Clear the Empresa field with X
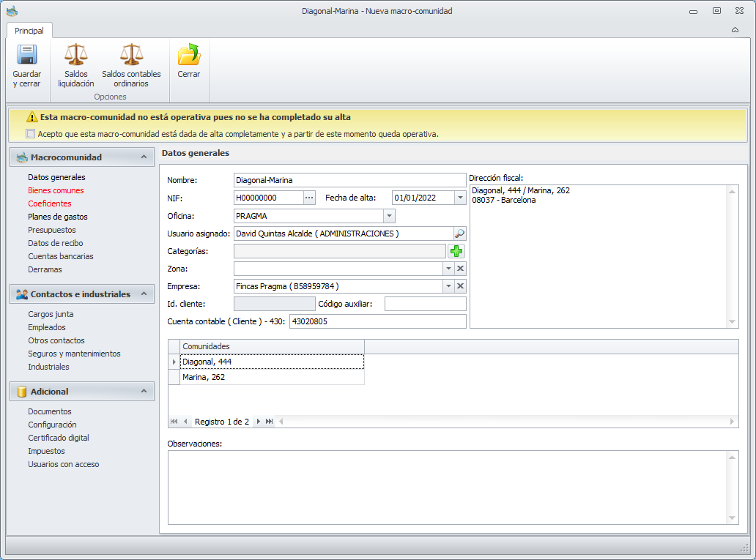 (x=461, y=286)
